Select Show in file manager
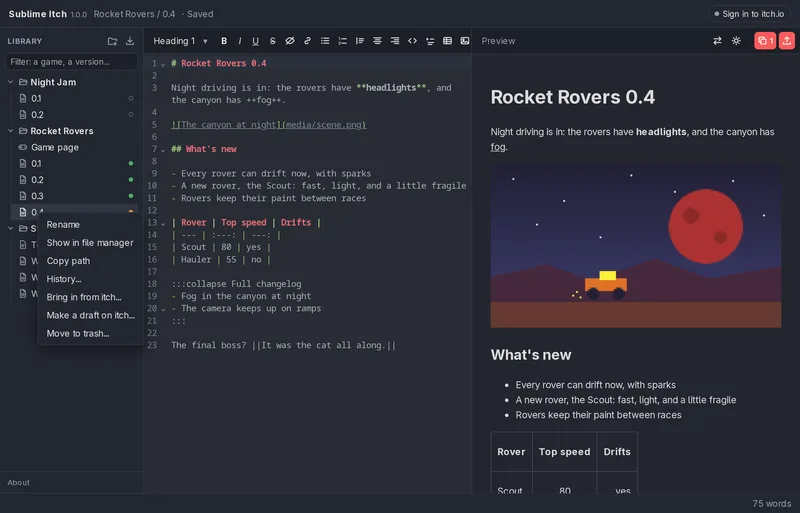Viewport: 800px width, 513px height. [90, 243]
